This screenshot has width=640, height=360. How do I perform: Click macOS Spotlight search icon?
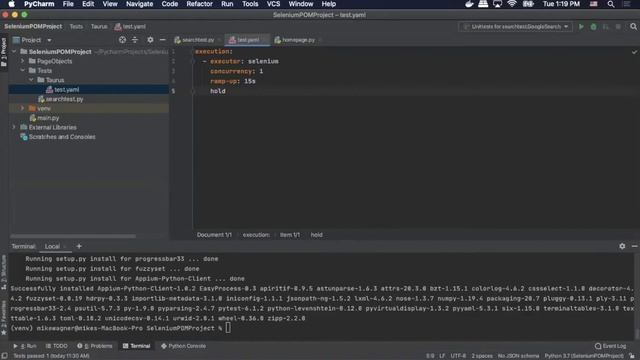click(611, 4)
